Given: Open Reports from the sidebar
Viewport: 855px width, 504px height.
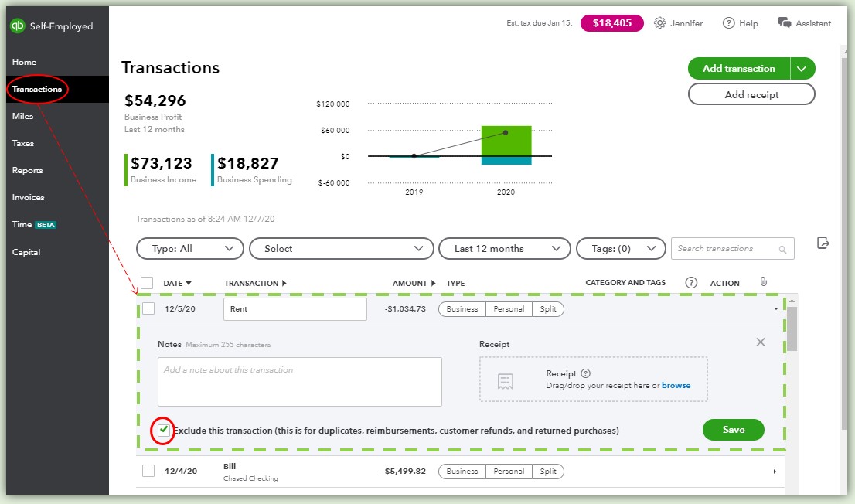Looking at the screenshot, I should (27, 170).
